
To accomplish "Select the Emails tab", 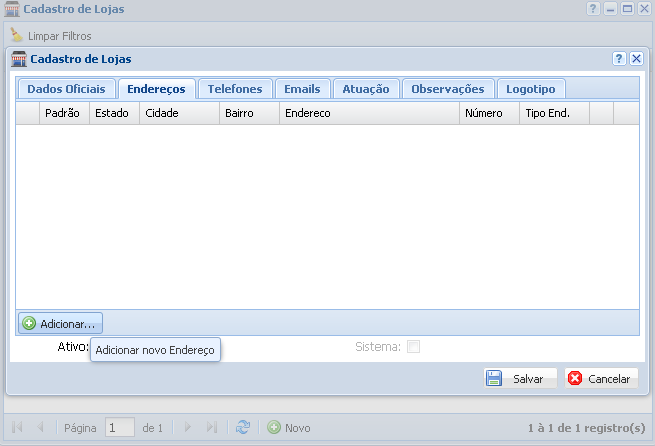I will pyautogui.click(x=302, y=89).
